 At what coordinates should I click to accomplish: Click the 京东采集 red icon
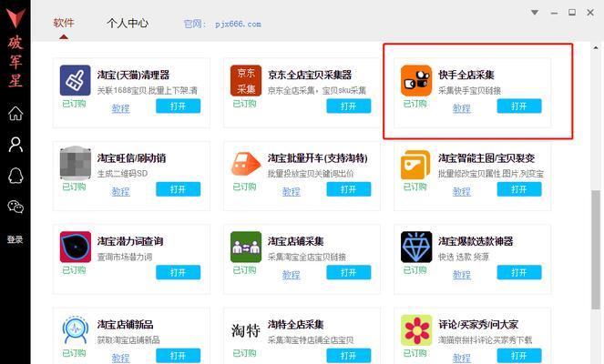tap(246, 80)
